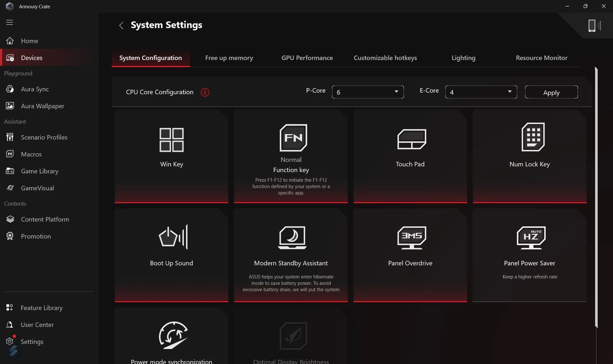The image size is (613, 364).
Task: Open User Center label in sidebar
Action: tap(37, 325)
